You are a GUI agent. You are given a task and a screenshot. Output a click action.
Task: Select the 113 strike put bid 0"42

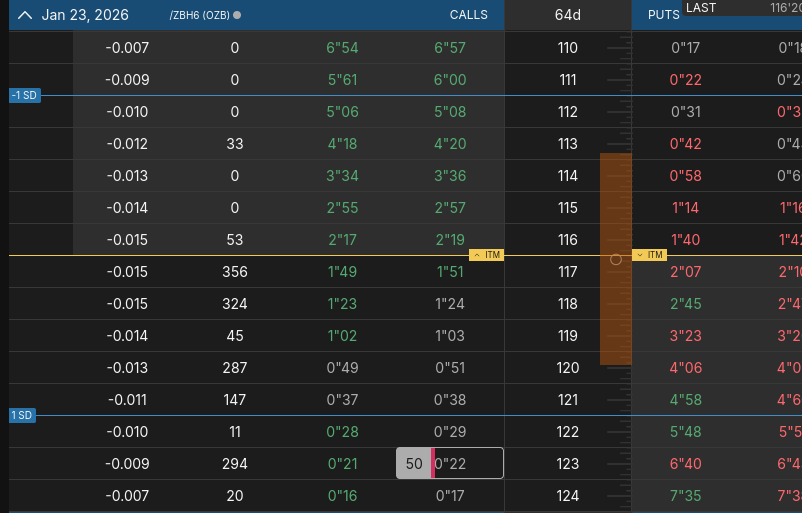(685, 144)
